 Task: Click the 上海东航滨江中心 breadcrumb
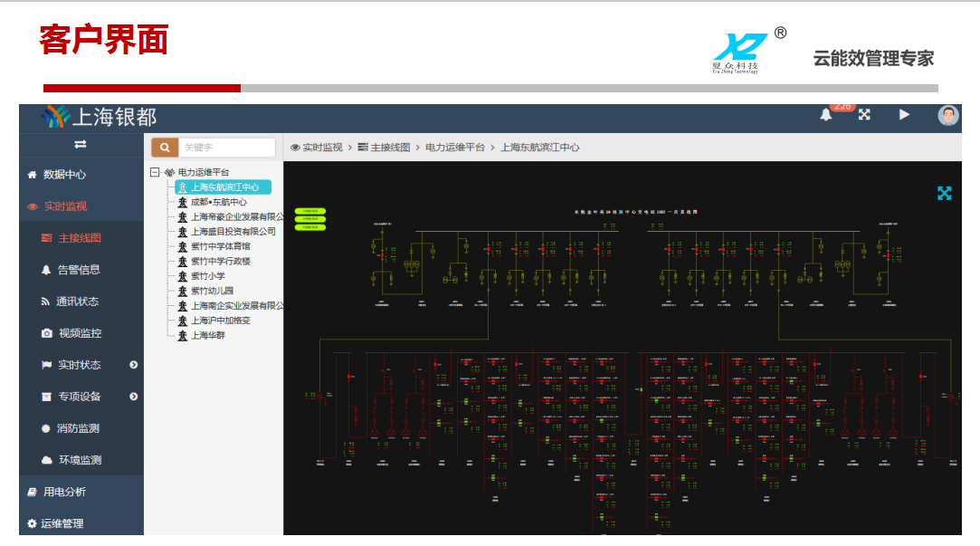coord(540,148)
